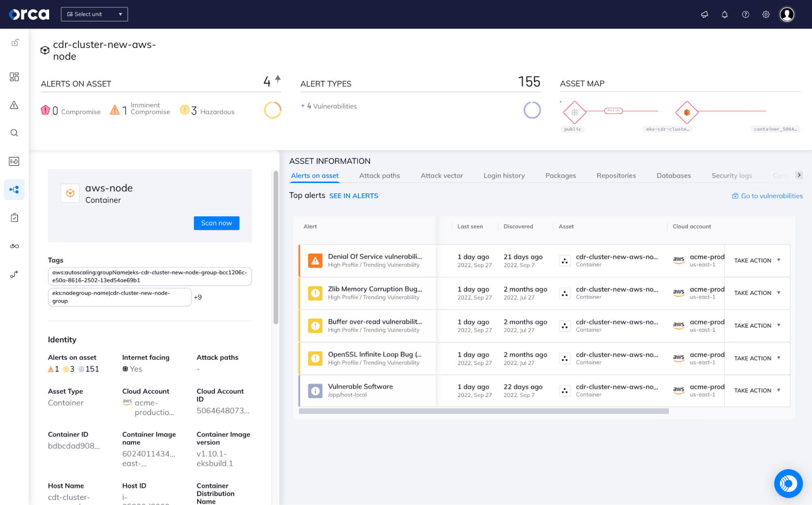
Task: Expand TAKE ACTION for Denial Of Service alert
Action: pyautogui.click(x=756, y=260)
